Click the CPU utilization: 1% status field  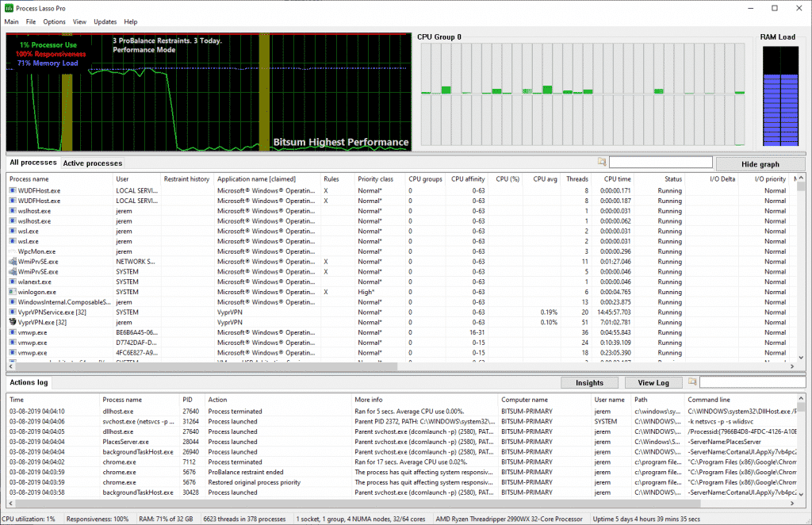(29, 519)
